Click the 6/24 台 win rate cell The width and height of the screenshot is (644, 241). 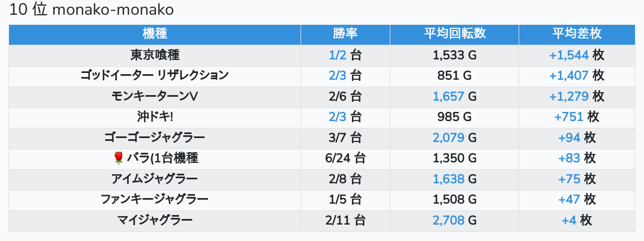point(345,158)
